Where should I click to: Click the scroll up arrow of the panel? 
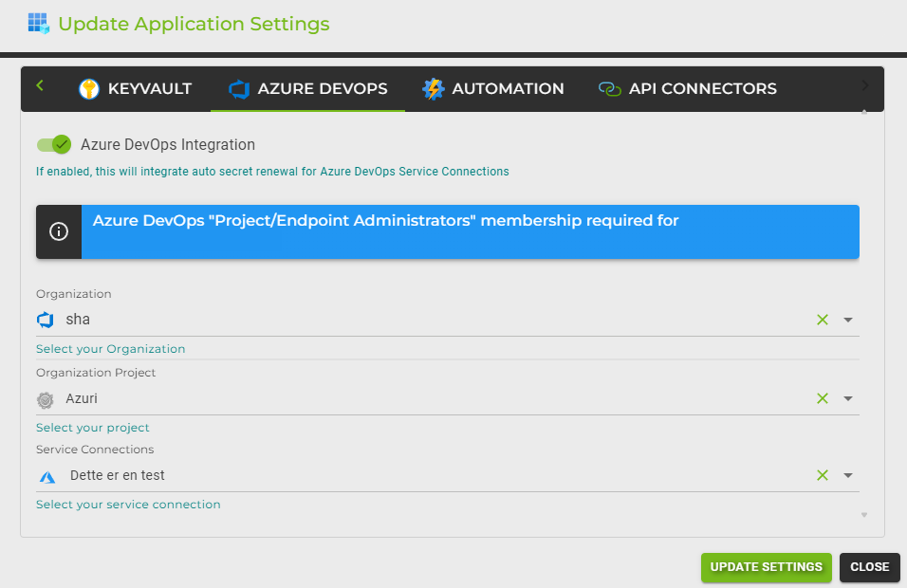pos(864,112)
